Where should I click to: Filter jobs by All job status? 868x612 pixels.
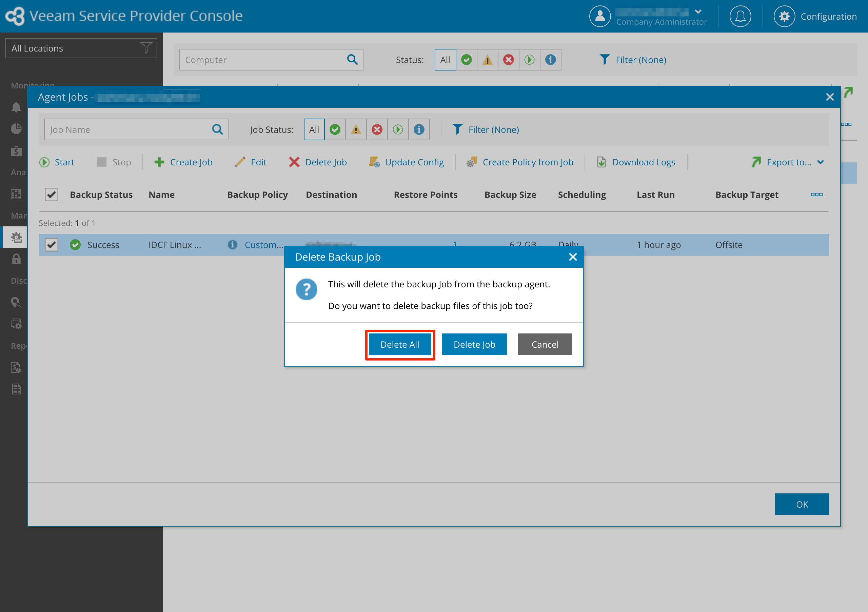(314, 129)
